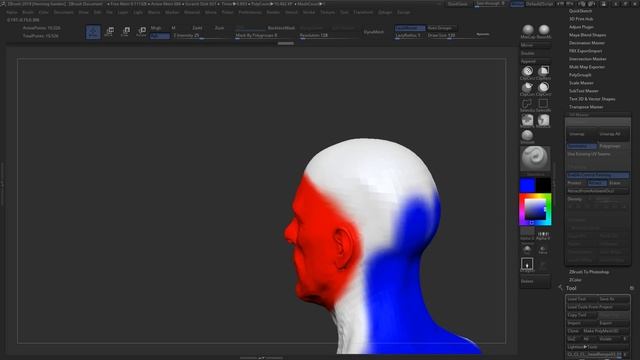Expand the 3D Print Hub section

pos(581,19)
